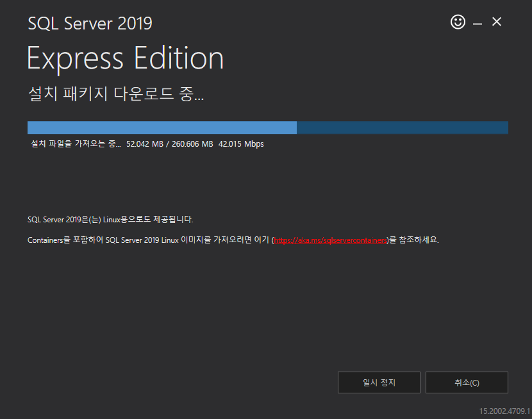Image resolution: width=532 pixels, height=419 pixels.
Task: Click the SQL Server 2019 title text
Action: [90, 24]
